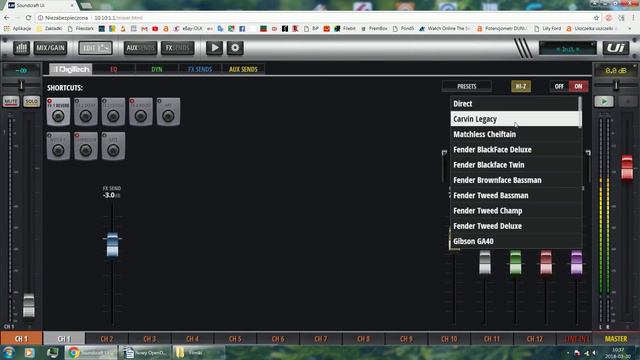Open the PRESETS dropdown
This screenshot has width=640, height=360.
pos(467,86)
